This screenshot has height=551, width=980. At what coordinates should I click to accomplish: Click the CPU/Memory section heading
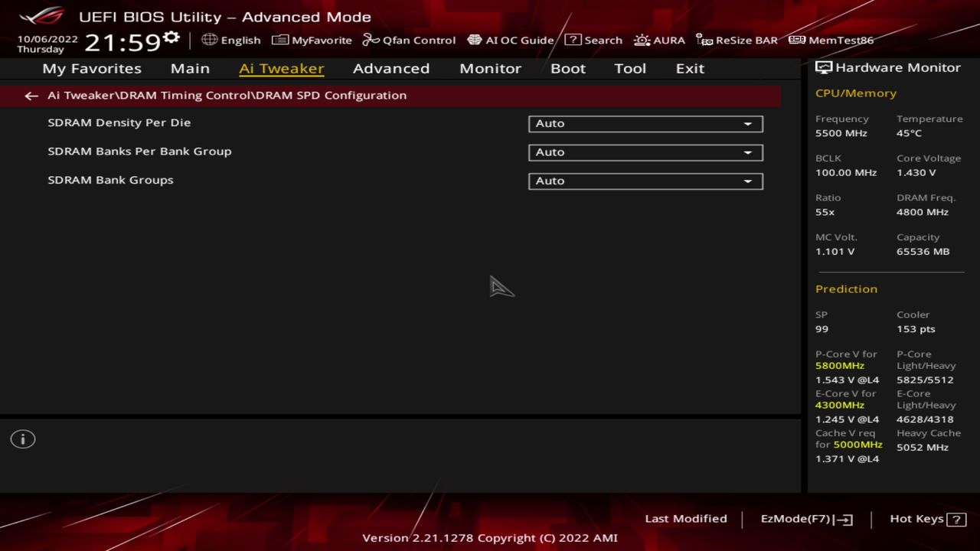tap(856, 93)
